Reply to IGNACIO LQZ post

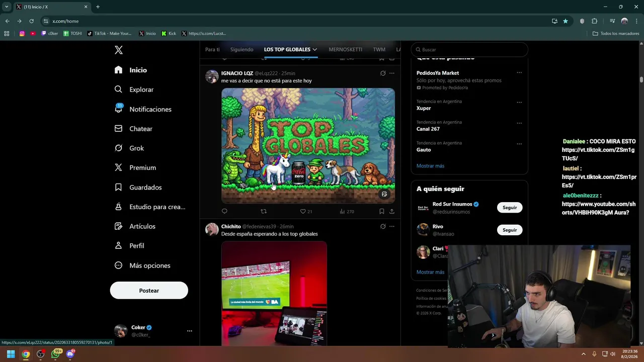point(224,211)
